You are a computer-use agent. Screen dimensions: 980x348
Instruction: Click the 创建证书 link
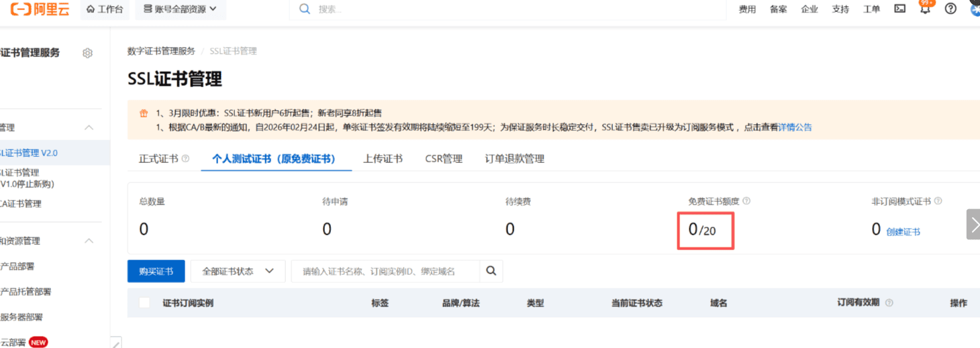click(903, 232)
